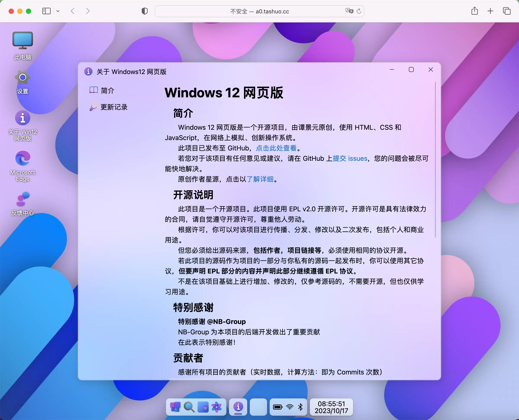Click the About window vertical scrollbar
The width and height of the screenshot is (519, 420).
(435, 160)
